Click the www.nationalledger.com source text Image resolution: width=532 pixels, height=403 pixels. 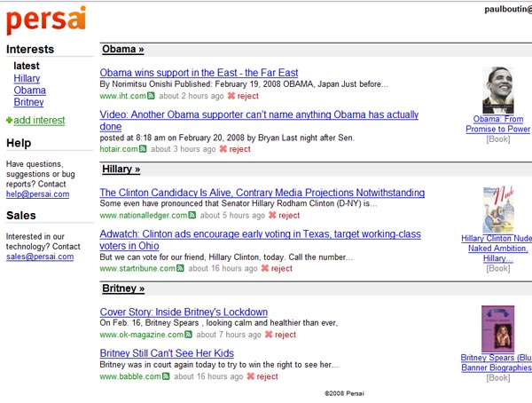click(144, 215)
